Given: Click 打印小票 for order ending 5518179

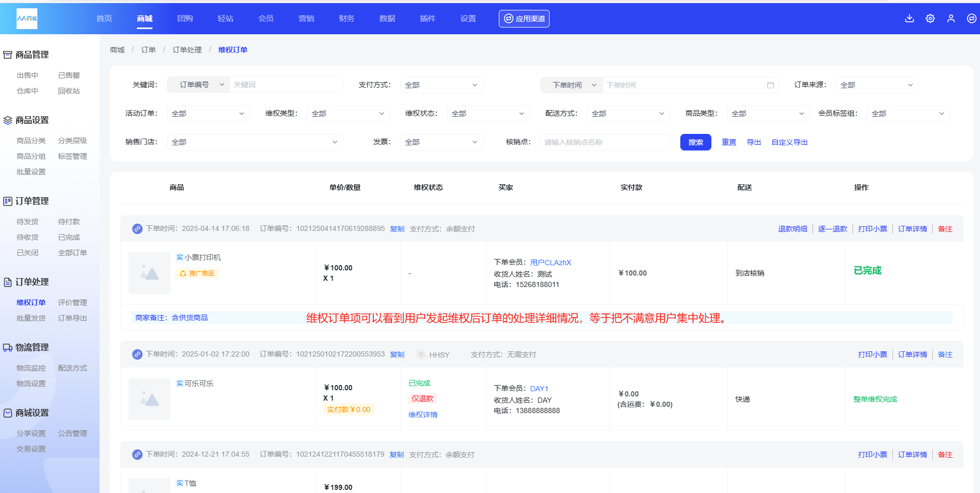Looking at the screenshot, I should point(873,455).
